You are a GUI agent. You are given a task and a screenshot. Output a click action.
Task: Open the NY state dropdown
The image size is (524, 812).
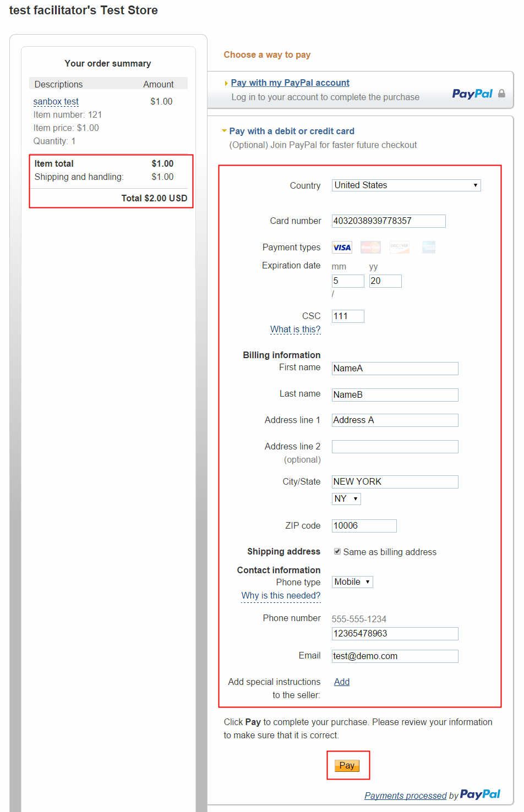coord(346,499)
